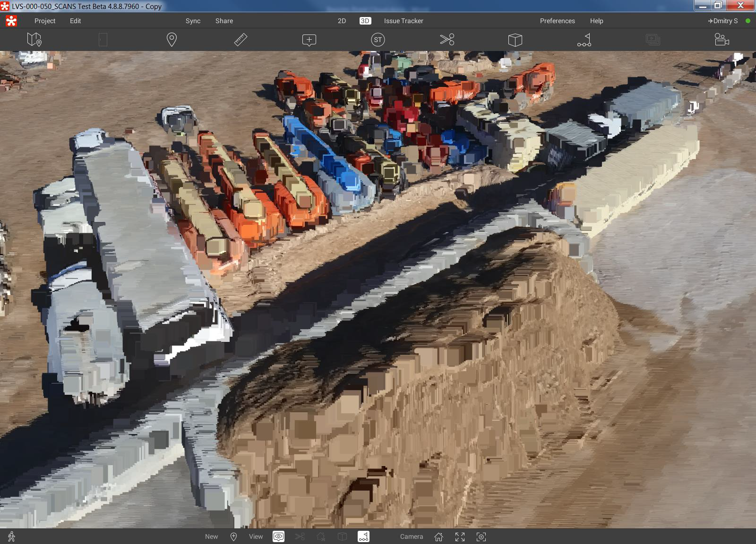The width and height of the screenshot is (756, 544).
Task: Open the Help menu
Action: [596, 21]
